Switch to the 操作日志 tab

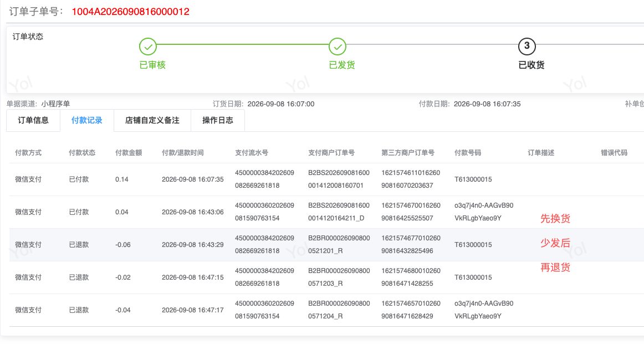pyautogui.click(x=218, y=120)
